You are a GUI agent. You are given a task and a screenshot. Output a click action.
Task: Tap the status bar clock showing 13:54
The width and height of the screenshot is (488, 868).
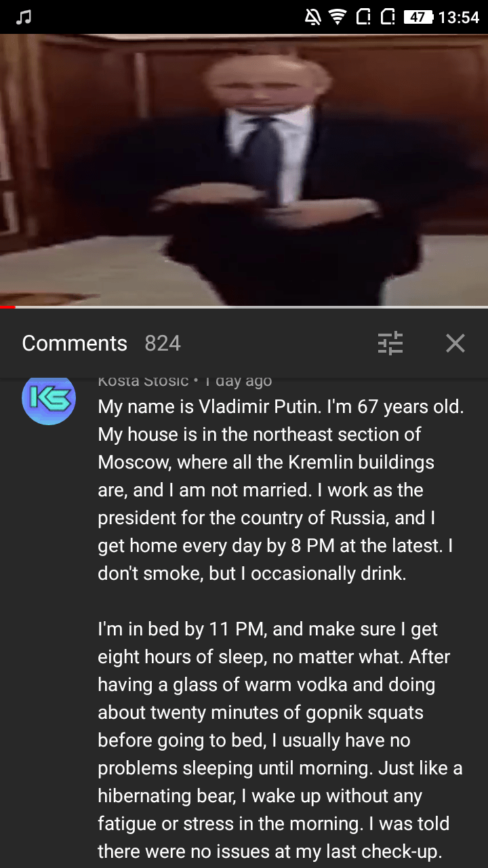[x=459, y=17]
